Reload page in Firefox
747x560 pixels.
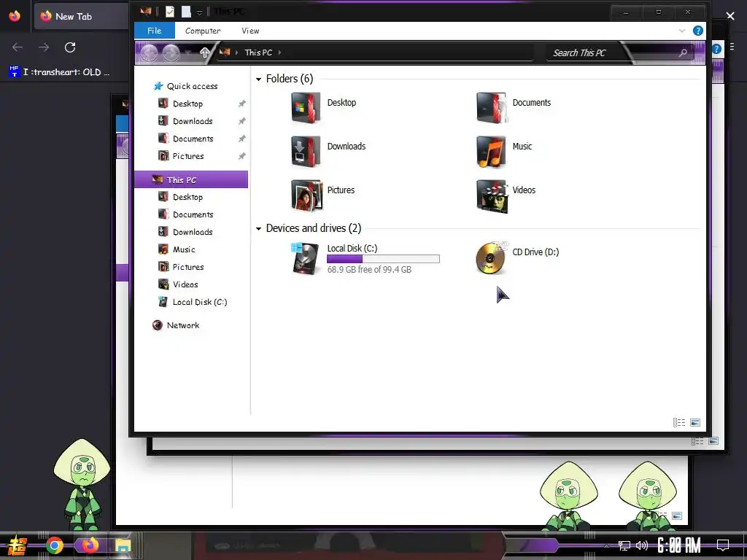(70, 47)
